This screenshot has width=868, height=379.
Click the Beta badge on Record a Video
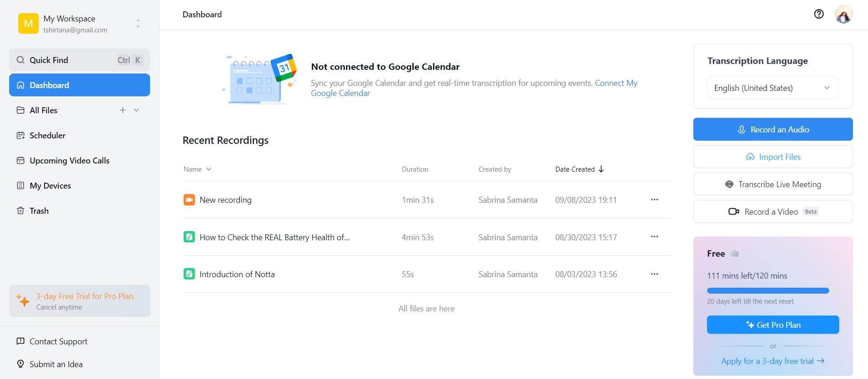(x=811, y=211)
